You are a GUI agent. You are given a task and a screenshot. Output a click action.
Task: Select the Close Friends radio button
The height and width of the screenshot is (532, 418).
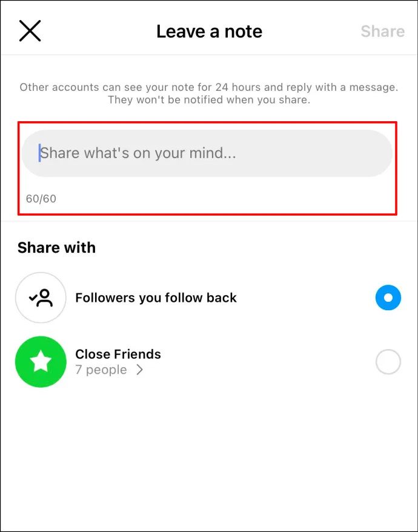(388, 362)
